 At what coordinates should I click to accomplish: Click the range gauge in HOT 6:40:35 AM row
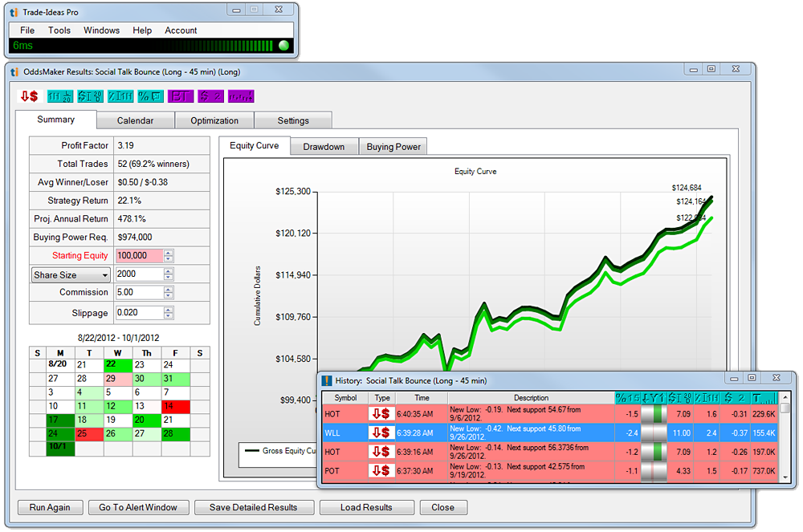tap(654, 414)
